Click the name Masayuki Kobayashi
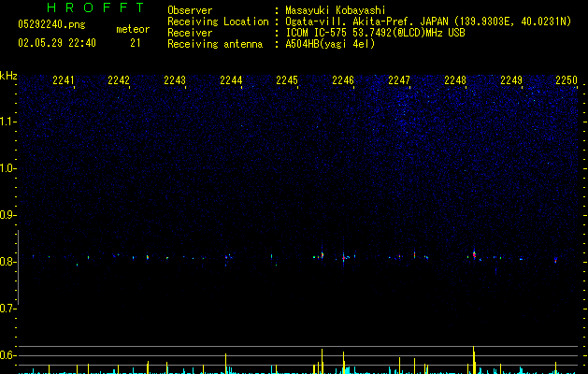 pyautogui.click(x=335, y=10)
